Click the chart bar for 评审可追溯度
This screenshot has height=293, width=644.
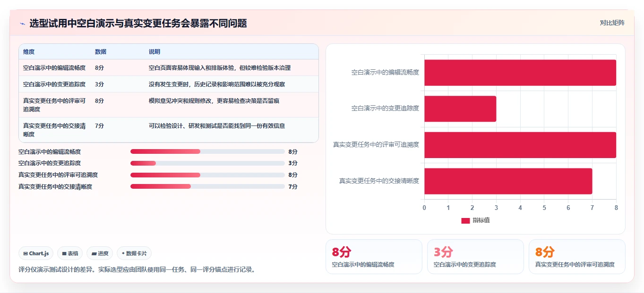tap(520, 145)
